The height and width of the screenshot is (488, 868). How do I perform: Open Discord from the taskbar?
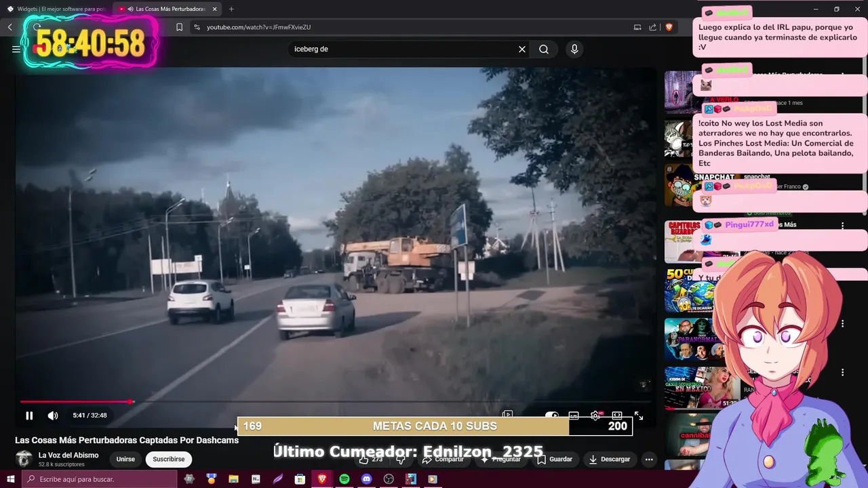[x=367, y=479]
